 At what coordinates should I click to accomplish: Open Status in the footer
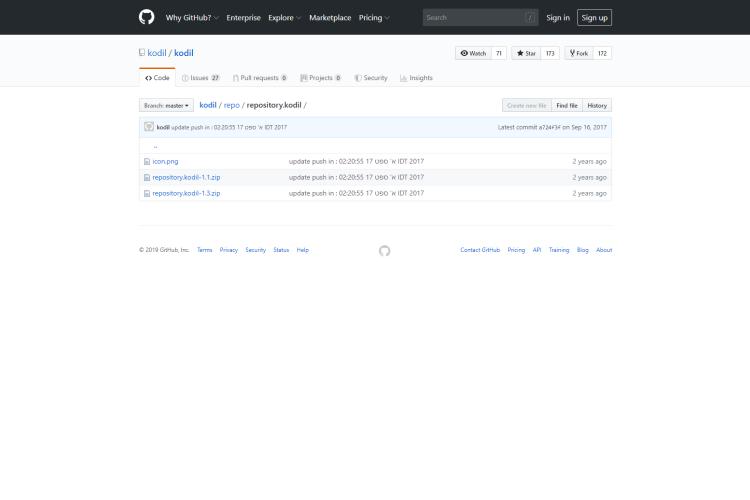click(x=281, y=250)
